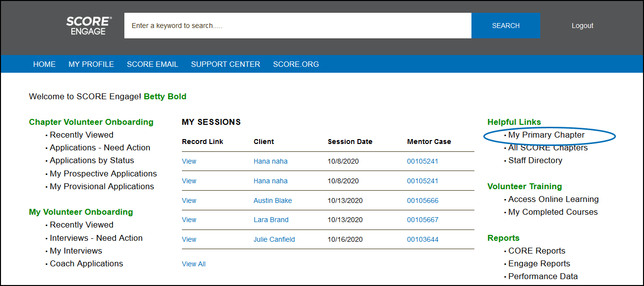Open the Staff Directory link
This screenshot has width=644, height=286.
pyautogui.click(x=535, y=160)
